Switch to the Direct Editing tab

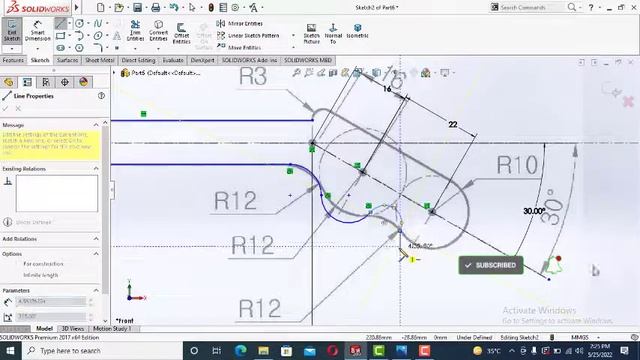pyautogui.click(x=138, y=60)
